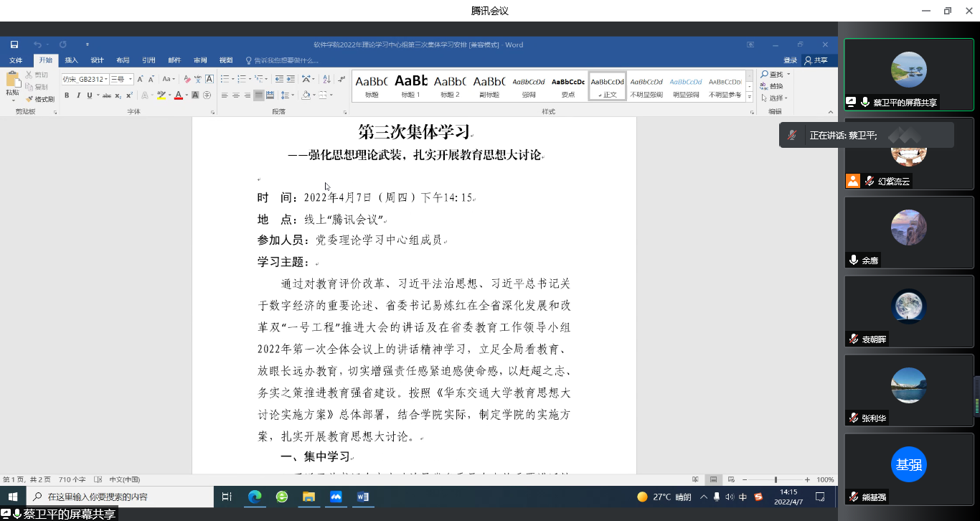Switch to the Layout (布局) tab
The height and width of the screenshot is (521, 980).
[123, 60]
